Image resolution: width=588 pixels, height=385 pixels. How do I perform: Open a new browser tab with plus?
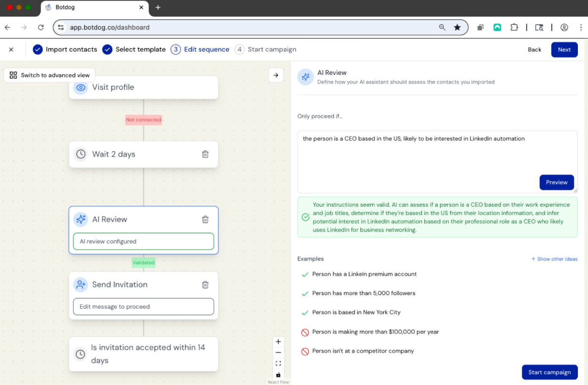coord(158,7)
